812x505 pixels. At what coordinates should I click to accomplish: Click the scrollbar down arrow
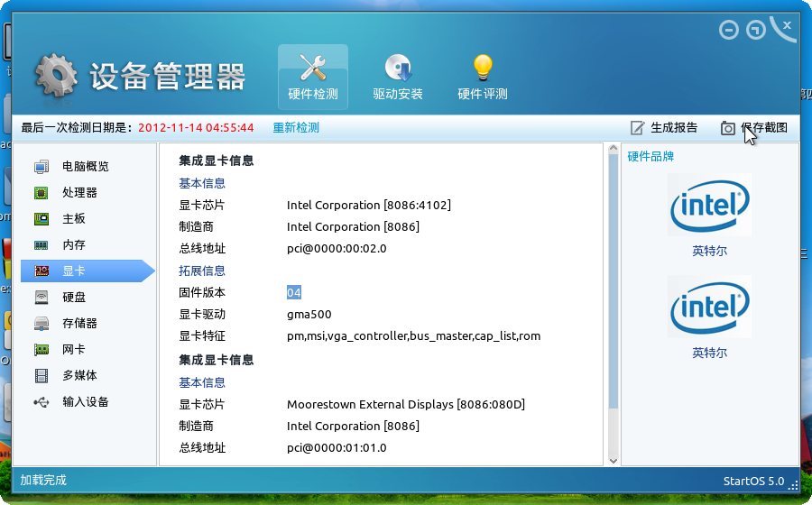click(614, 461)
